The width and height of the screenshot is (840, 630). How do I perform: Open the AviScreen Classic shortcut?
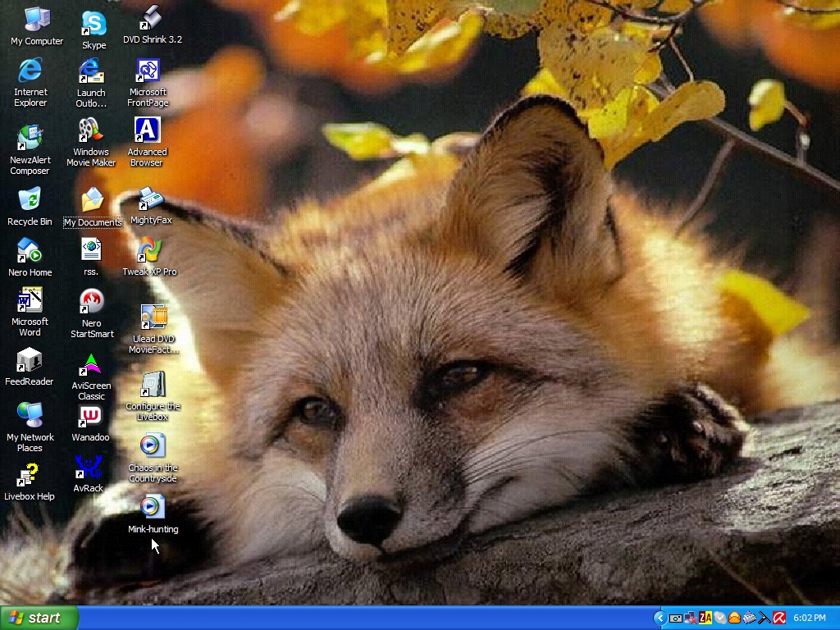(91, 365)
